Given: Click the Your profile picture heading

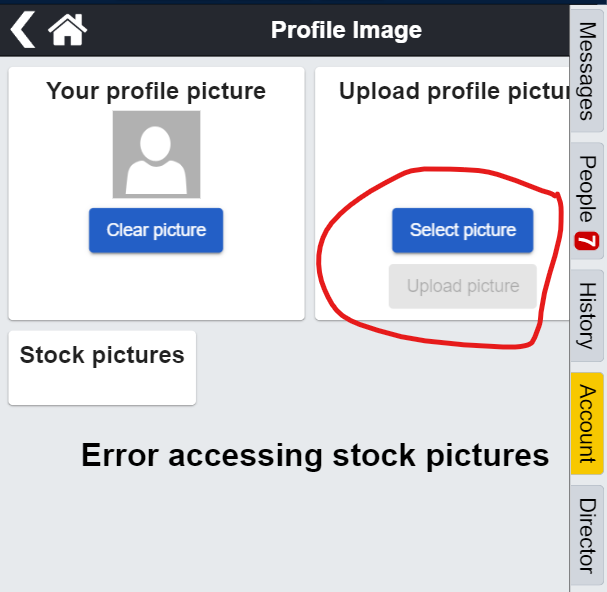Looking at the screenshot, I should coord(156,92).
